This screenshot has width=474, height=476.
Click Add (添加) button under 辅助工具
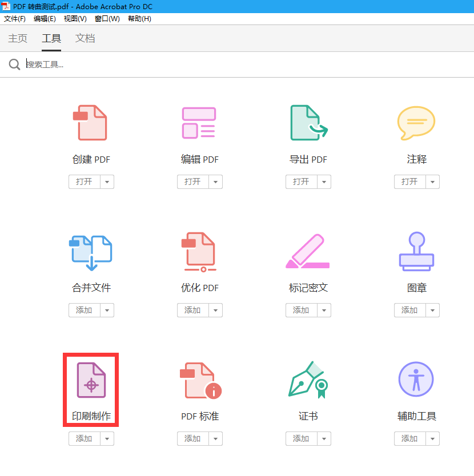[x=409, y=439]
